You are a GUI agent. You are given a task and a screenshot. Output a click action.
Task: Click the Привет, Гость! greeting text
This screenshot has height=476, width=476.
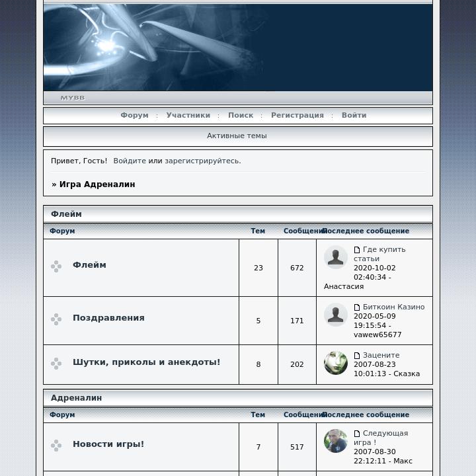(x=79, y=161)
